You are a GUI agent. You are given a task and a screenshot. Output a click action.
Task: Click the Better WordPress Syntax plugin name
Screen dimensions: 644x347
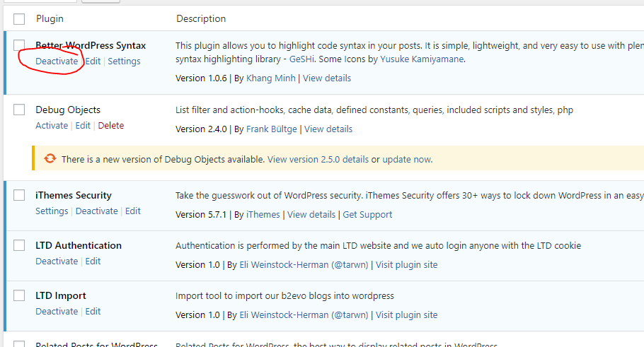click(91, 45)
